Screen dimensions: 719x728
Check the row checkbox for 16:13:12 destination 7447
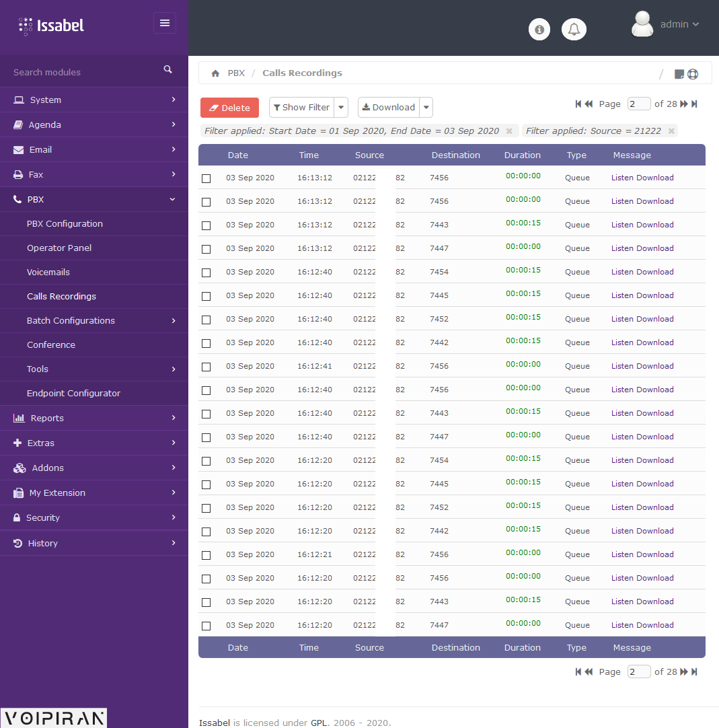point(206,250)
